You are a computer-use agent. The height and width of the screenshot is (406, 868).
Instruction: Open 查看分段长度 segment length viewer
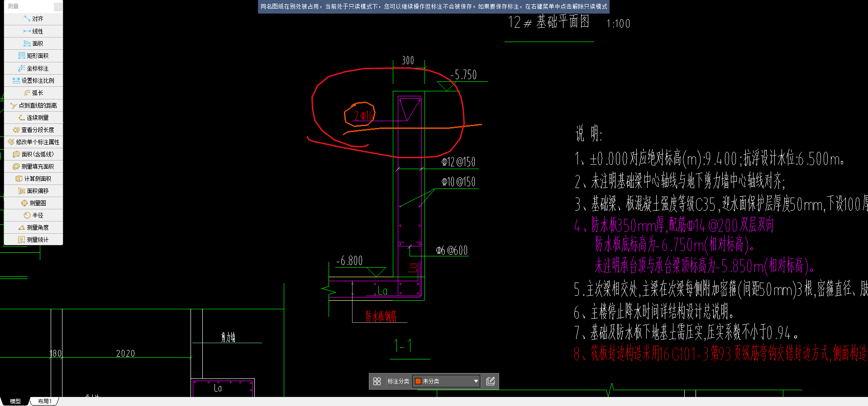(x=33, y=130)
